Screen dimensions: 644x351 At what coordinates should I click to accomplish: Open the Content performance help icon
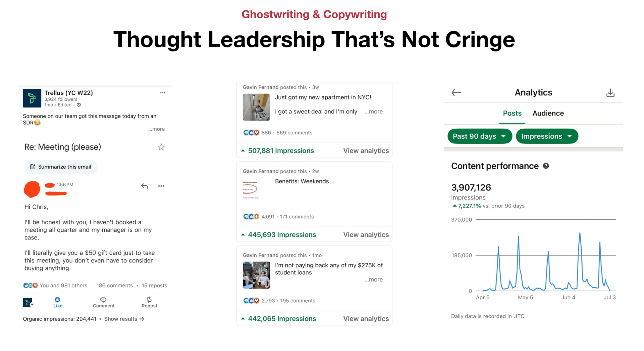pyautogui.click(x=546, y=166)
